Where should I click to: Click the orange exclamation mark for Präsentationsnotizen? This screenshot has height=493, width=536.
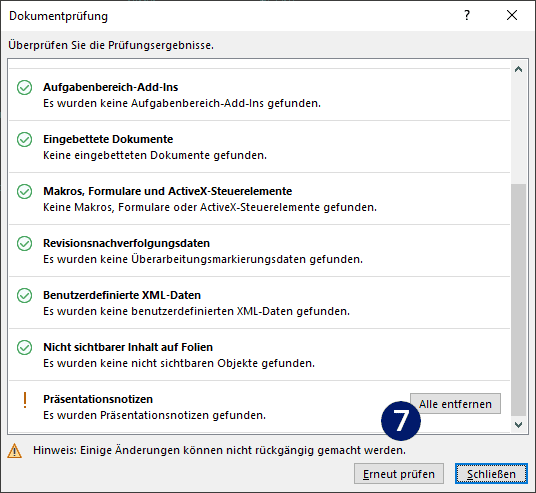(25, 400)
